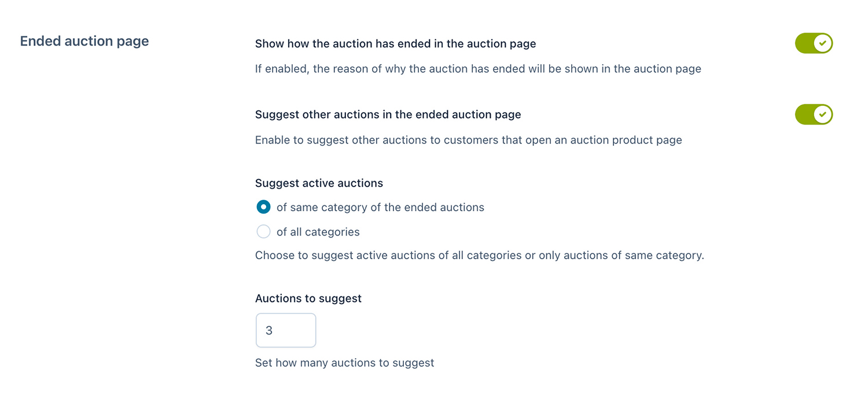Screen dimensions: 868x419
Task: Click the 'Choose to suggest active auctions' description
Action: click(479, 255)
